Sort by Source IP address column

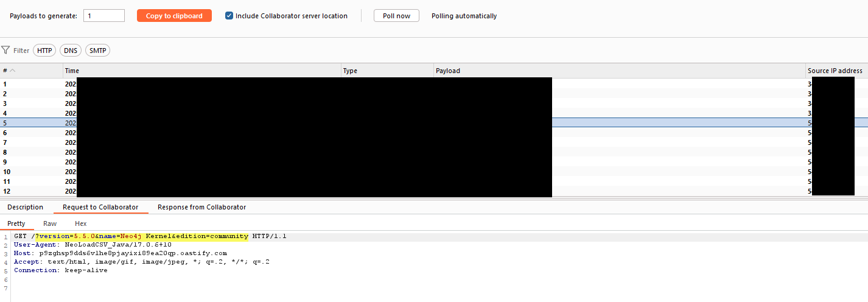click(835, 71)
